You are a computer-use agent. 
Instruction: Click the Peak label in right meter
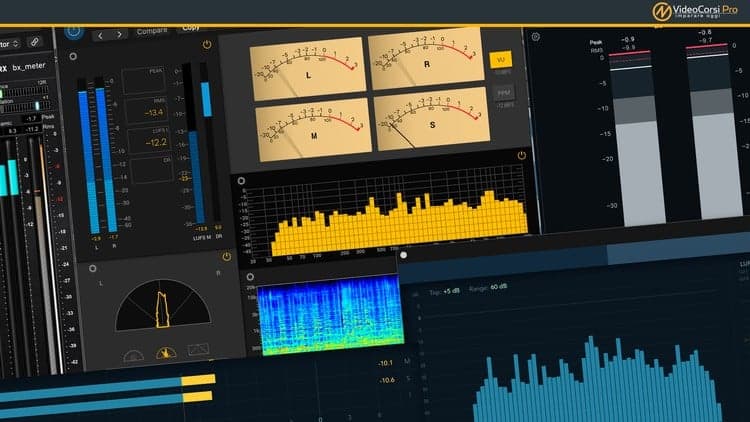(x=596, y=43)
